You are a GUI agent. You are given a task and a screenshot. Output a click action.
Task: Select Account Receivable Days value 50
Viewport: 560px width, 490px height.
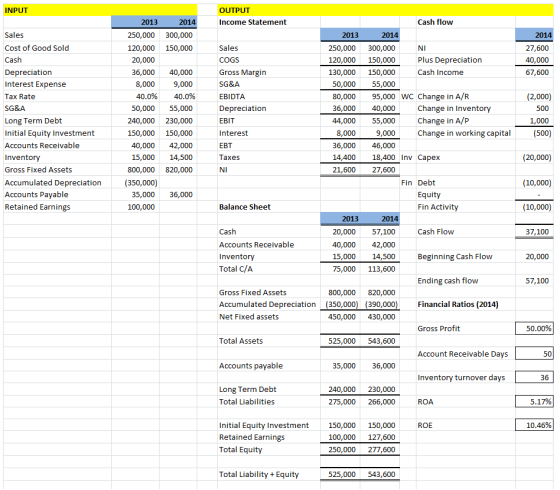pyautogui.click(x=534, y=354)
